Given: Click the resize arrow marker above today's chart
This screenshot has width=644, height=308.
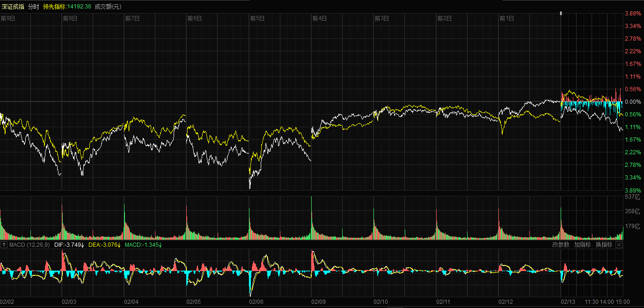Looking at the screenshot, I should tap(561, 14).
